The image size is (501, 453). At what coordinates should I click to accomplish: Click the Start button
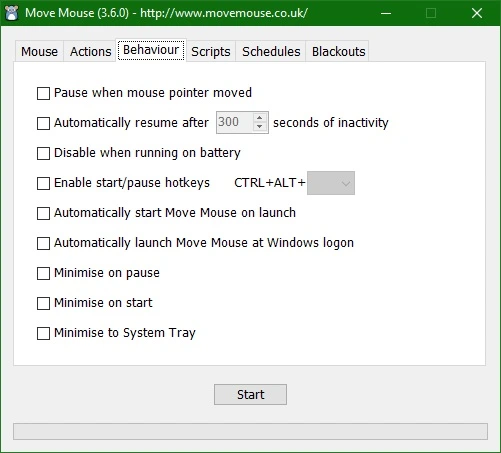250,395
